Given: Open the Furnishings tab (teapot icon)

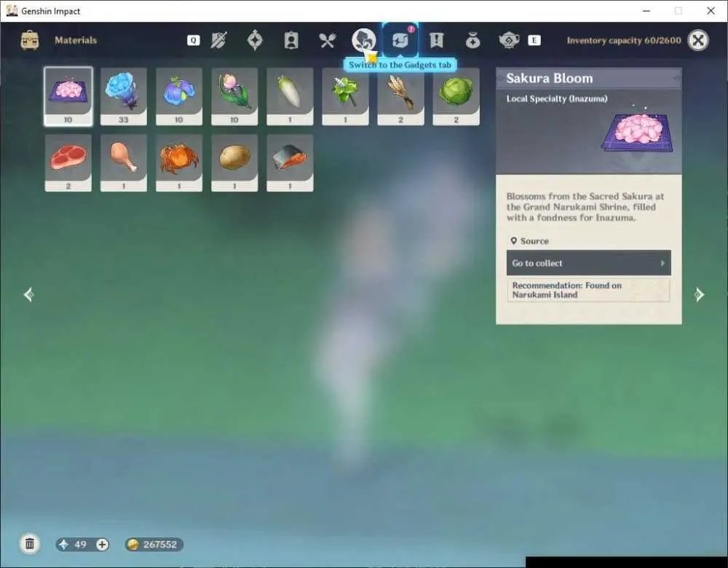Looking at the screenshot, I should coord(509,40).
